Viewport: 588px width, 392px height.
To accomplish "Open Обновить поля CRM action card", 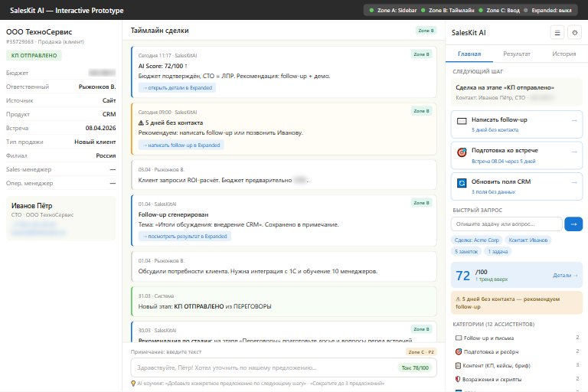I will [x=516, y=186].
